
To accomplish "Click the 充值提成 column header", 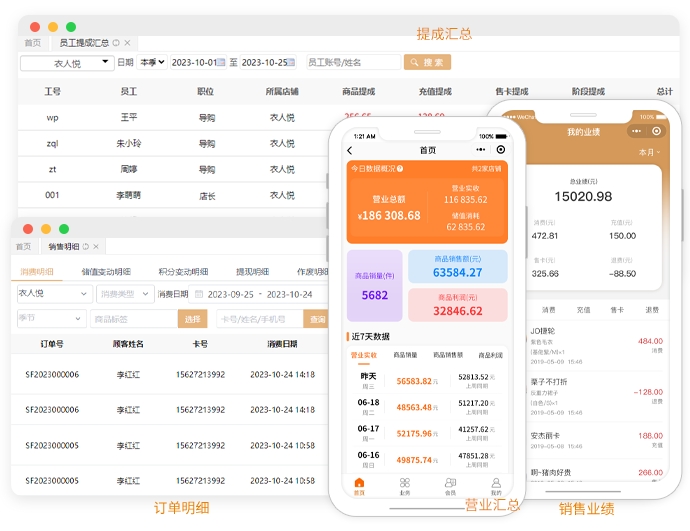I will coord(435,92).
